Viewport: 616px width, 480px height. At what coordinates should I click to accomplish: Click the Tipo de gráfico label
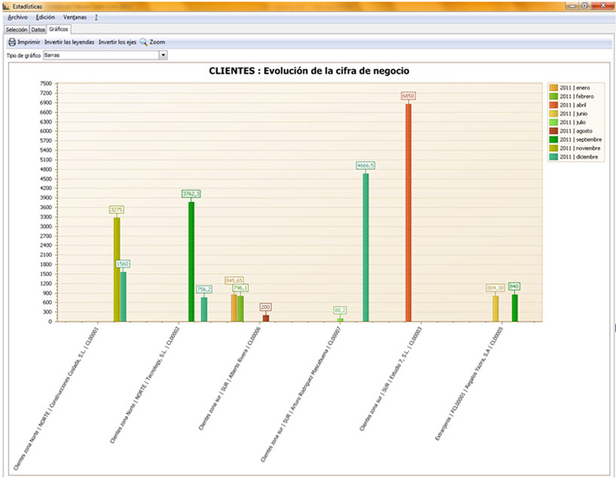(x=24, y=55)
